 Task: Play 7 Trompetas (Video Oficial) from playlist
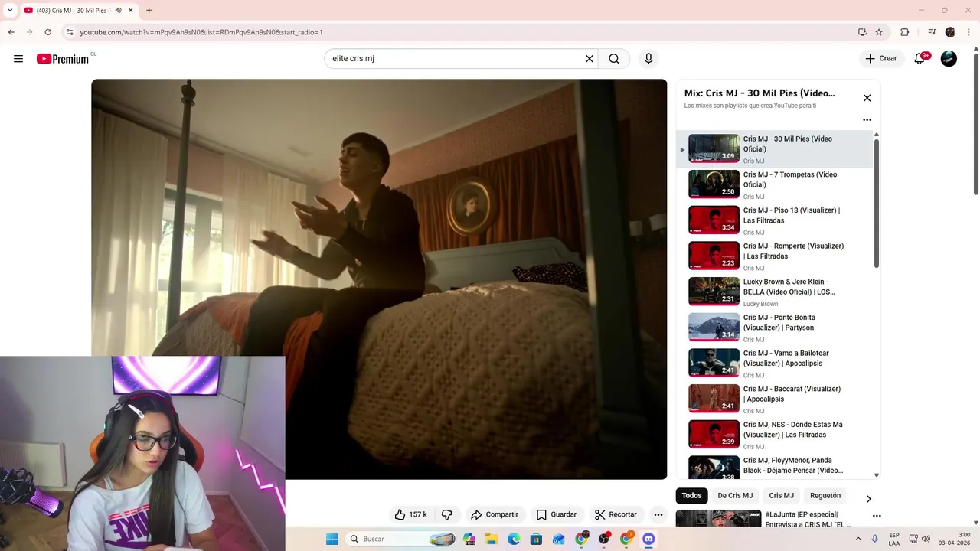(x=774, y=184)
